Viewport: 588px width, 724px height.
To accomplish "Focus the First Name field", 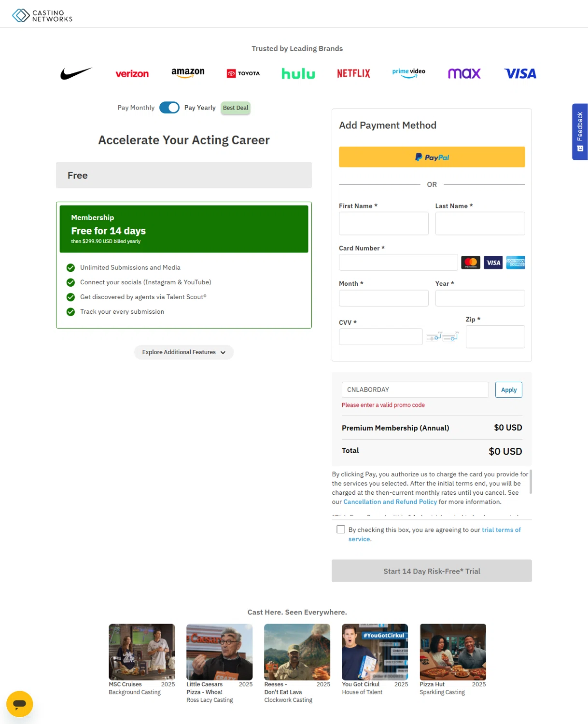I will (384, 223).
